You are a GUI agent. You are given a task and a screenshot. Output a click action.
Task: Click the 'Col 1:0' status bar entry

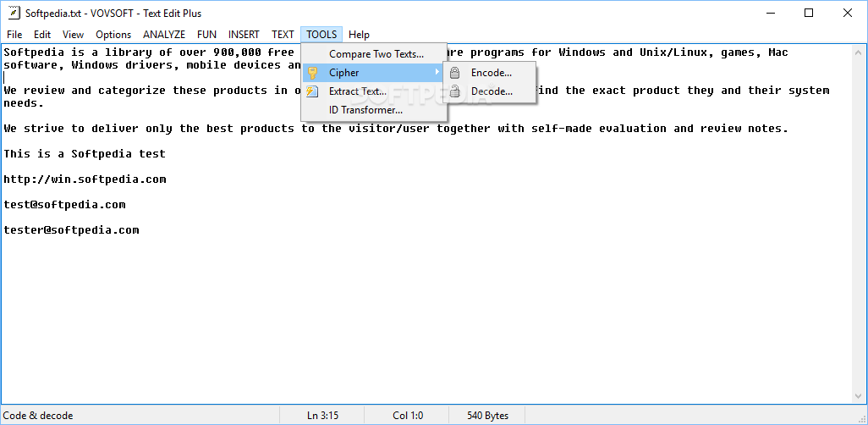[x=408, y=416]
